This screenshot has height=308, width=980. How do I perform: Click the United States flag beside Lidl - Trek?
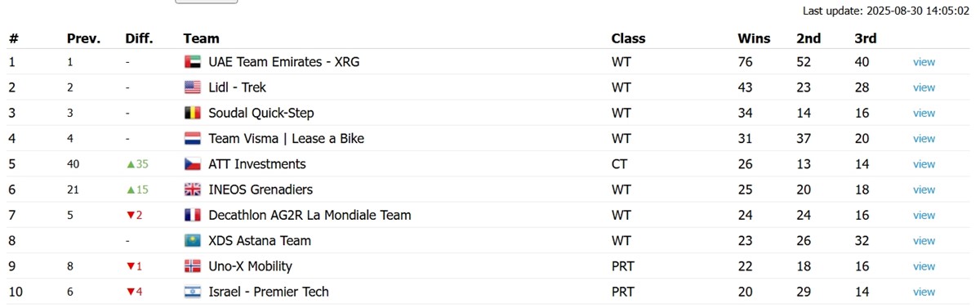[x=193, y=87]
